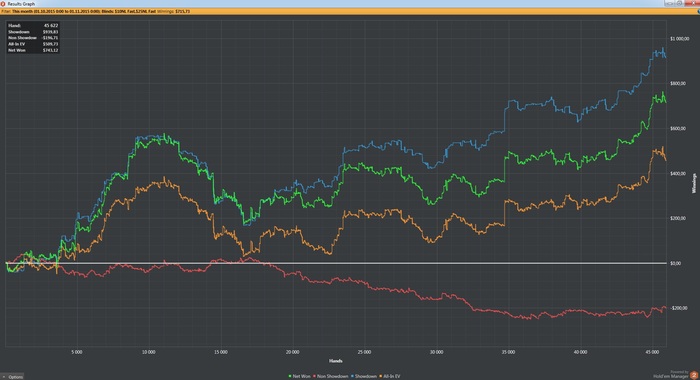Minimize the Results Graph window
The height and width of the screenshot is (380, 700).
669,3
